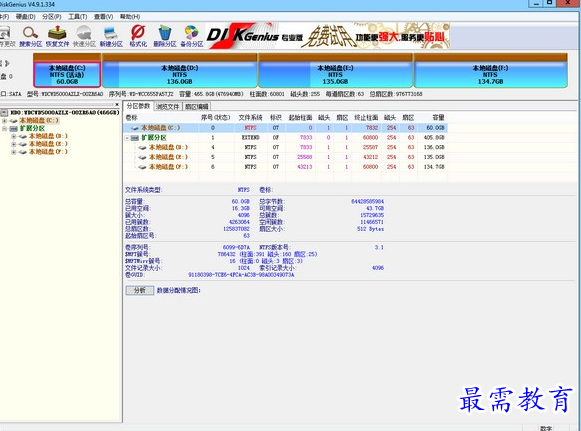Click the 快速分区 quick partition icon
The width and height of the screenshot is (581, 431).
[84, 33]
